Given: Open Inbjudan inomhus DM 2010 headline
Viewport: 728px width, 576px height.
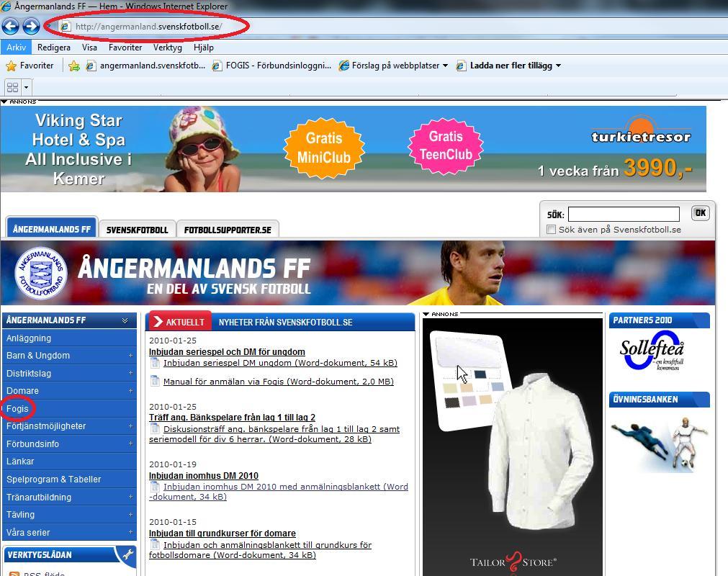Looking at the screenshot, I should pyautogui.click(x=203, y=475).
